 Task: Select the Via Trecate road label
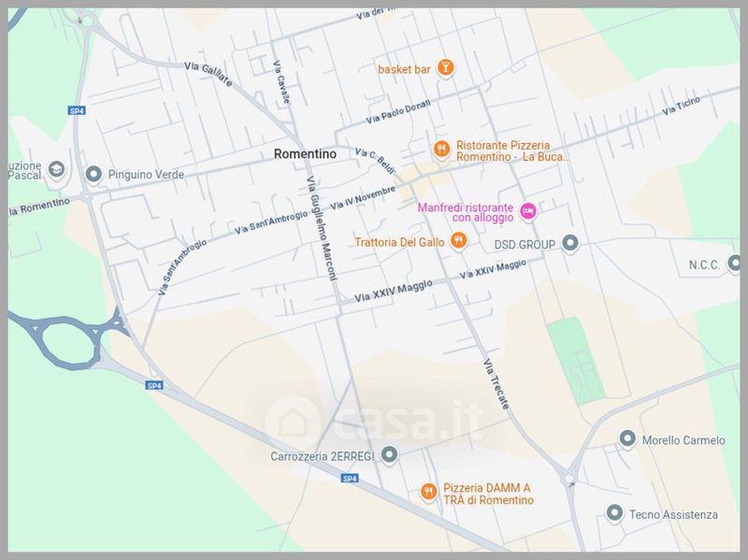tap(496, 384)
